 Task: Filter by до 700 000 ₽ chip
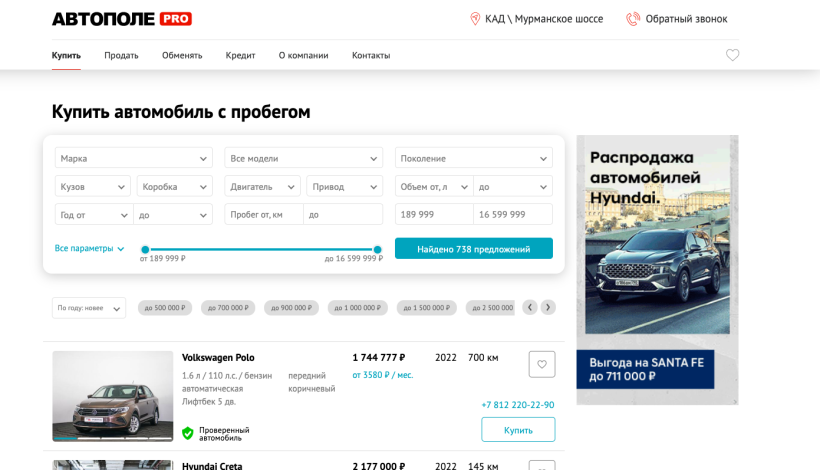(x=228, y=308)
